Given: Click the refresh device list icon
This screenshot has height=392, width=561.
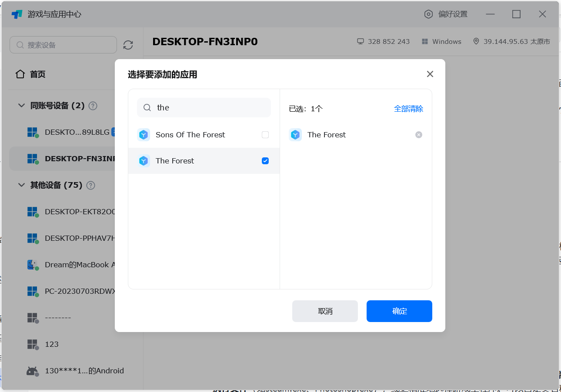Looking at the screenshot, I should coord(128,45).
